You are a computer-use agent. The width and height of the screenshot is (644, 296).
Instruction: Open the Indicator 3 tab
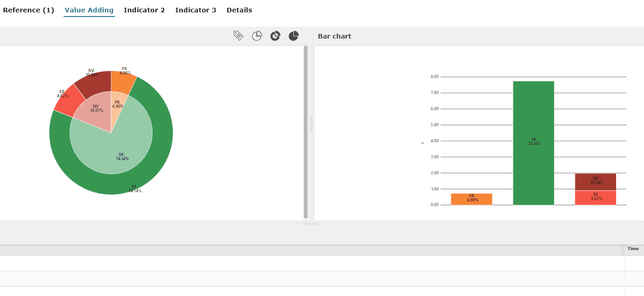point(196,10)
